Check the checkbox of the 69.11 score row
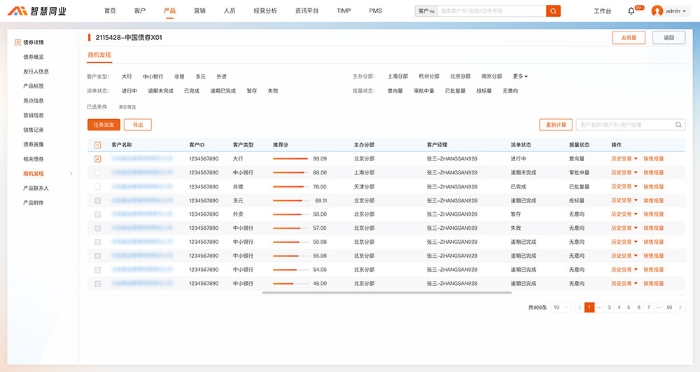This screenshot has width=700, height=372. coord(98,201)
